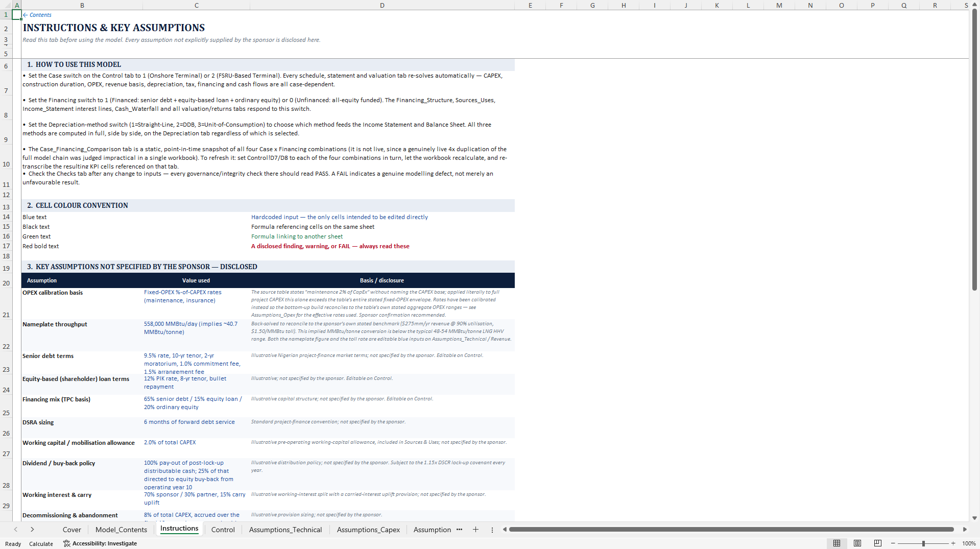
Task: Open zoom dialog via 100% level
Action: click(969, 543)
